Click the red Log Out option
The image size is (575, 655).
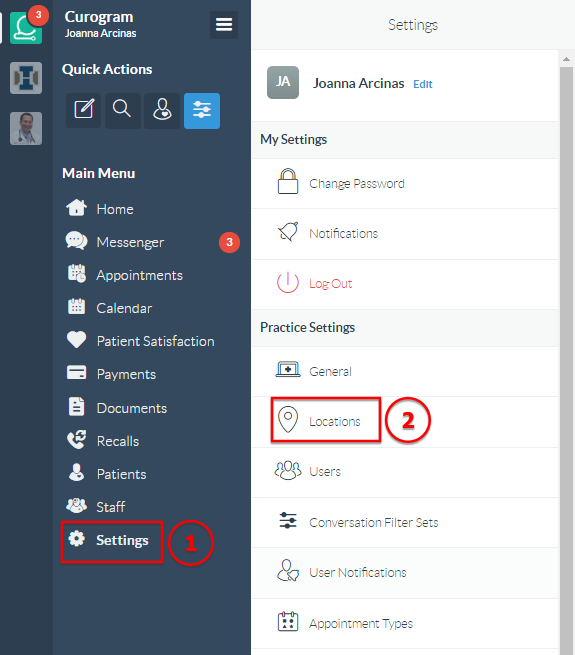405,284
